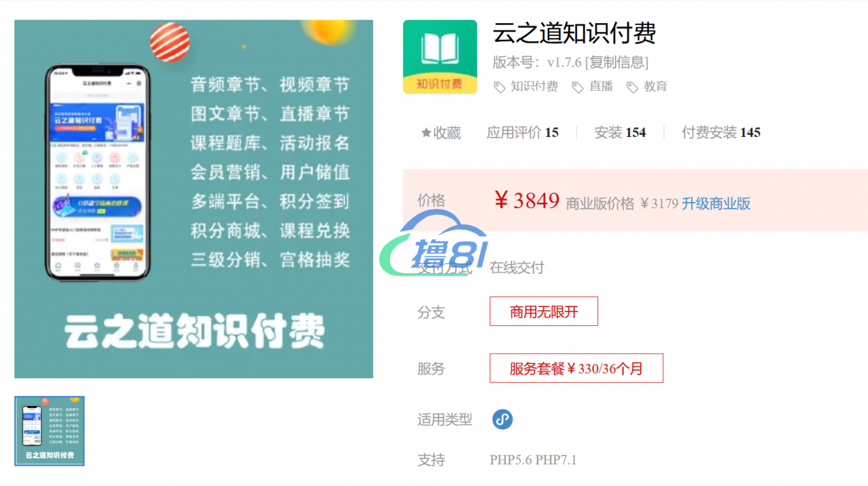The width and height of the screenshot is (868, 486).
Task: Click the 云之道知识付费 title heading
Action: click(x=574, y=33)
